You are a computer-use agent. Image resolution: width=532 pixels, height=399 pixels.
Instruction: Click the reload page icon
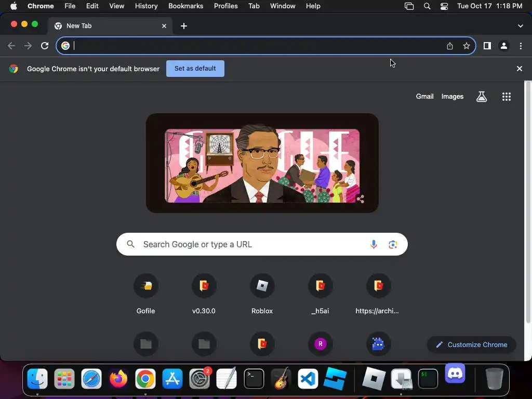(45, 46)
